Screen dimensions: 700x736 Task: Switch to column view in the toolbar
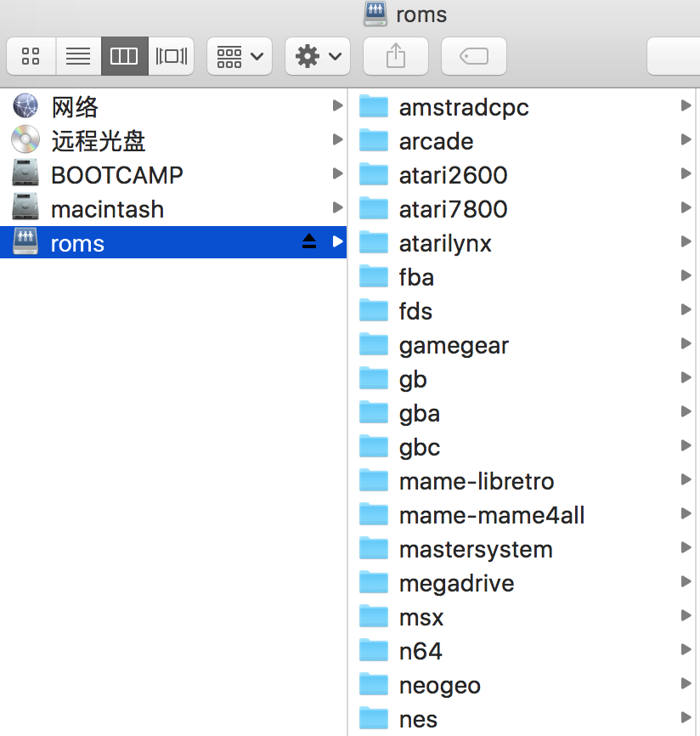(124, 55)
